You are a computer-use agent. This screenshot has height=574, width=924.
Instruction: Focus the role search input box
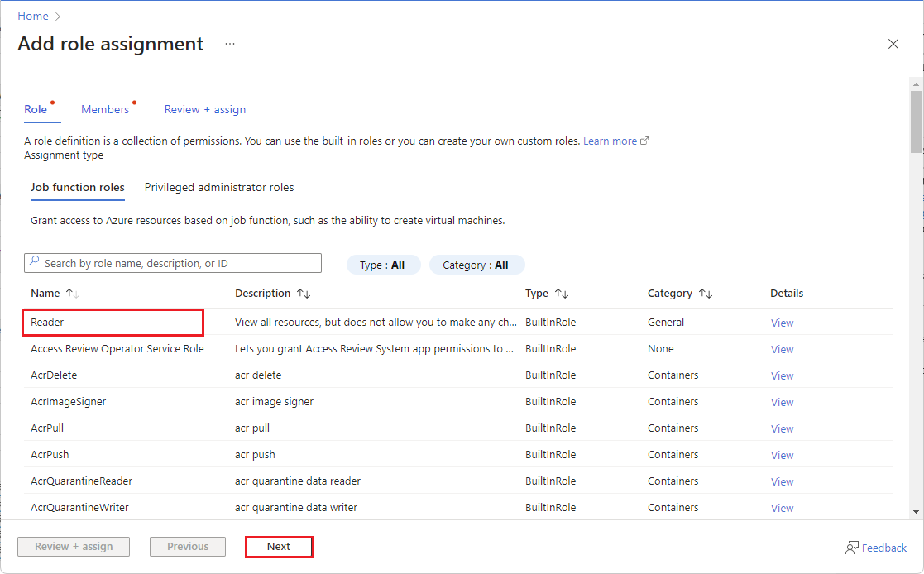click(173, 263)
